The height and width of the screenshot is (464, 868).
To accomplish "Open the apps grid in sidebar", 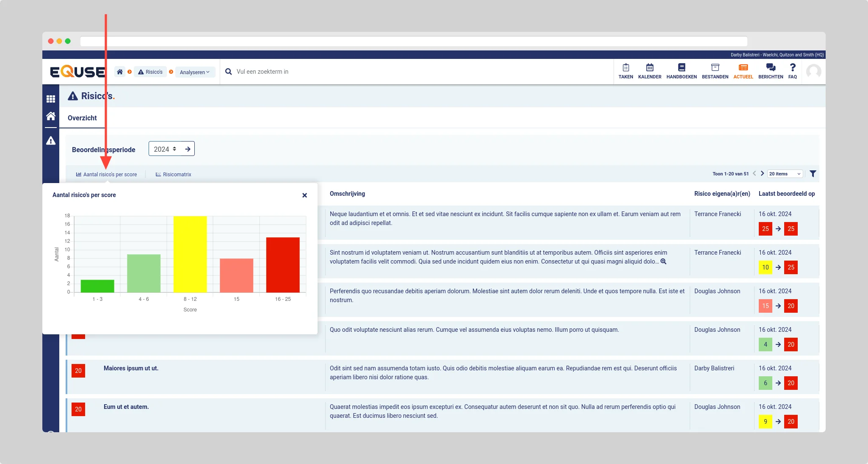I will pyautogui.click(x=51, y=99).
